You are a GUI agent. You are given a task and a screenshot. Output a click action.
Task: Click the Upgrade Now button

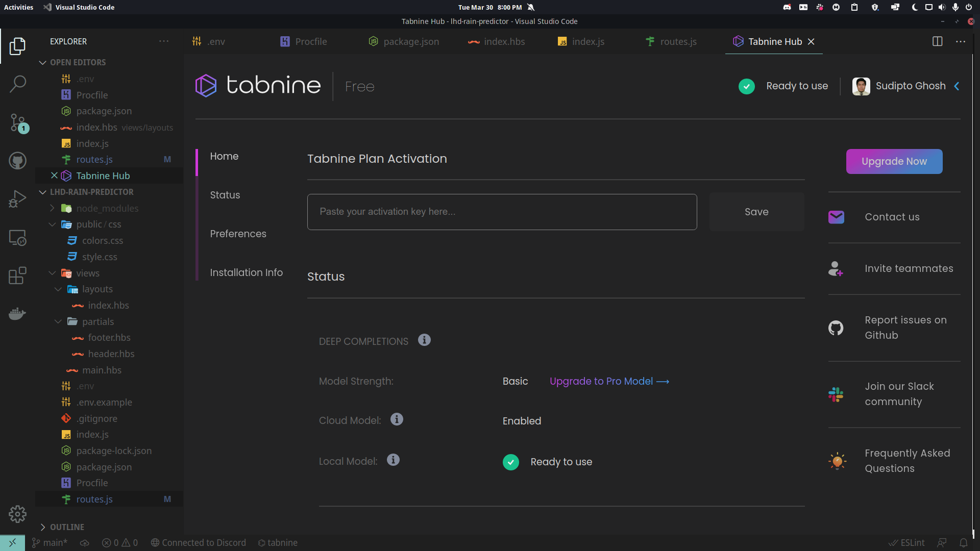click(894, 161)
